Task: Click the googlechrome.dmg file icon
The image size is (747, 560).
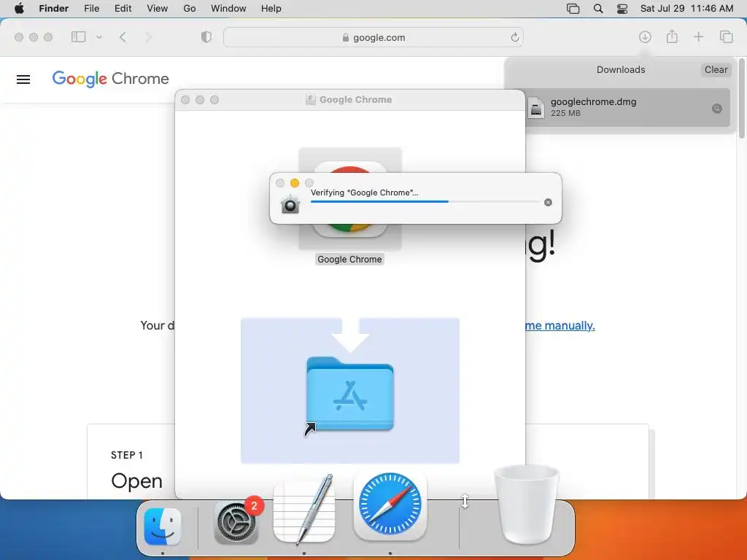Action: (x=536, y=107)
